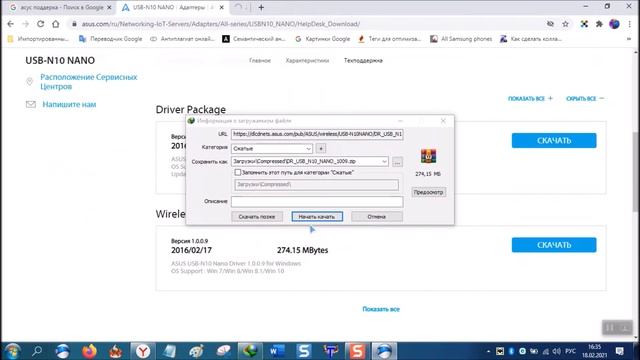Click the 'Скачать позже' download later button

[x=257, y=217]
